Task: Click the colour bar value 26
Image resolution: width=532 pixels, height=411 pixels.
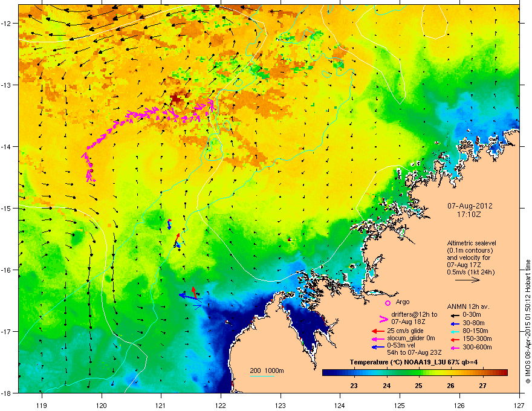Action: (450, 386)
